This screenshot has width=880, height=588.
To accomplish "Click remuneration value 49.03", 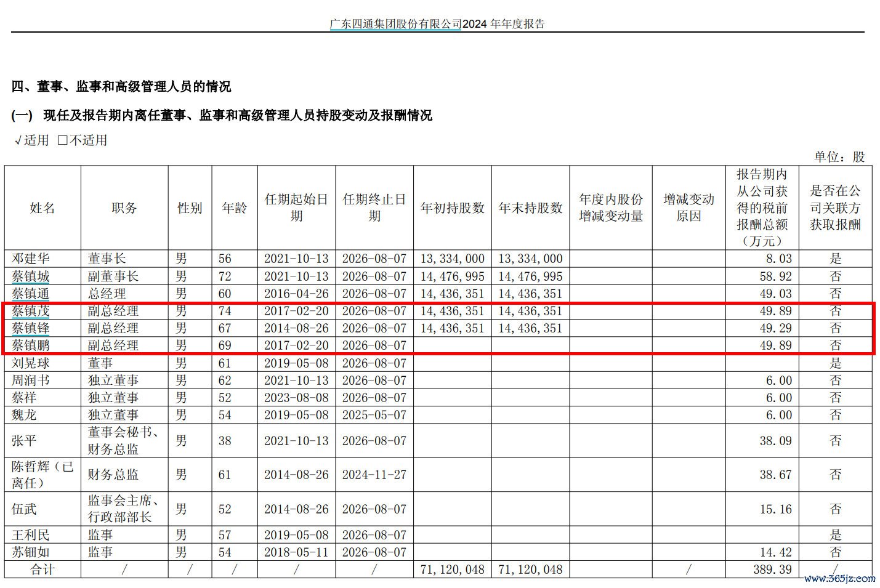I will coord(776,294).
